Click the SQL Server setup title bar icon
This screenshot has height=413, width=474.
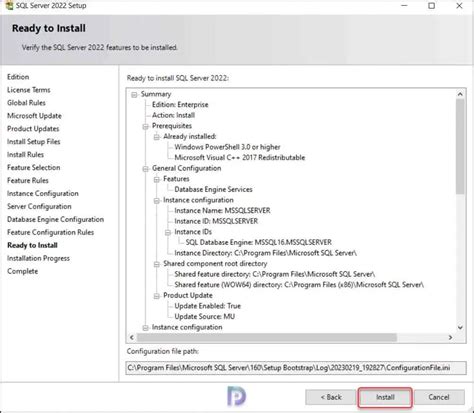[9, 5]
